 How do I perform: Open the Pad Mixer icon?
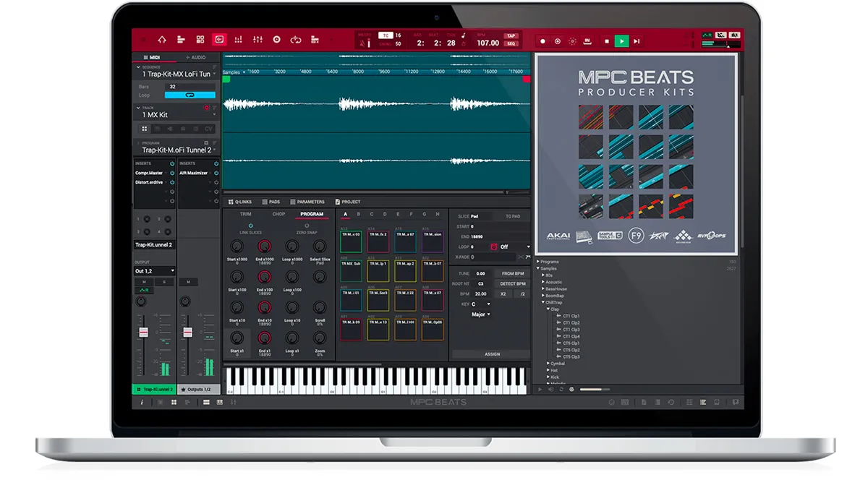pos(239,40)
